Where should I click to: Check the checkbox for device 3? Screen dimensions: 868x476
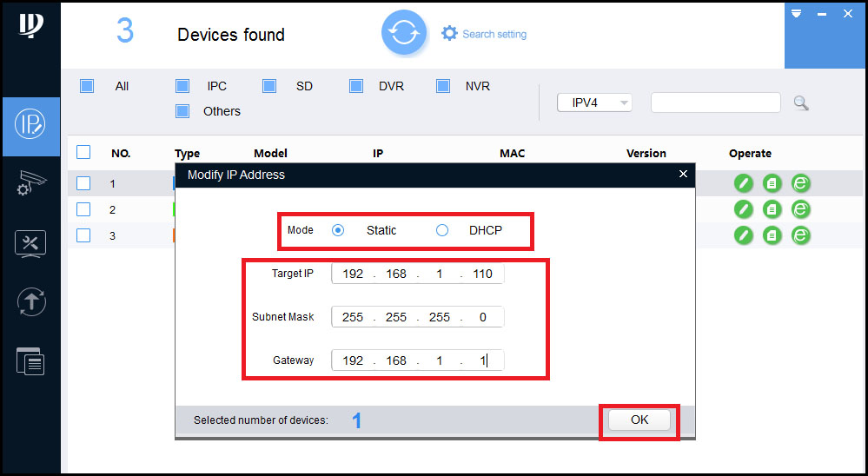[83, 235]
